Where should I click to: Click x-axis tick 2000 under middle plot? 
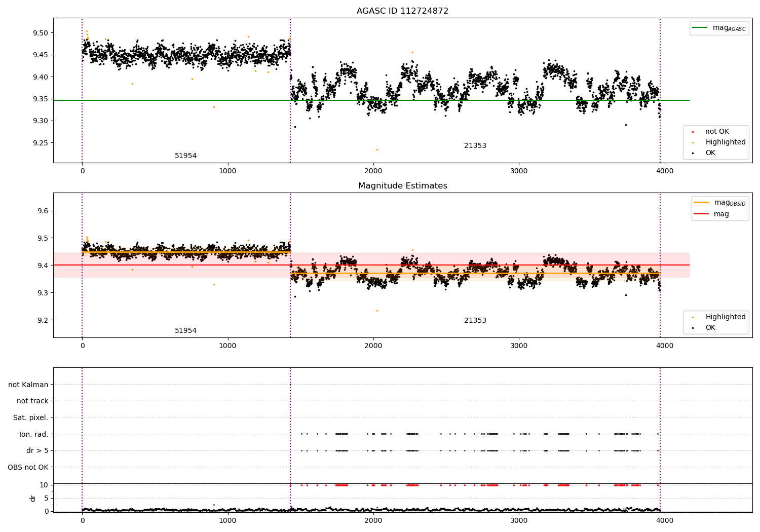373,346
